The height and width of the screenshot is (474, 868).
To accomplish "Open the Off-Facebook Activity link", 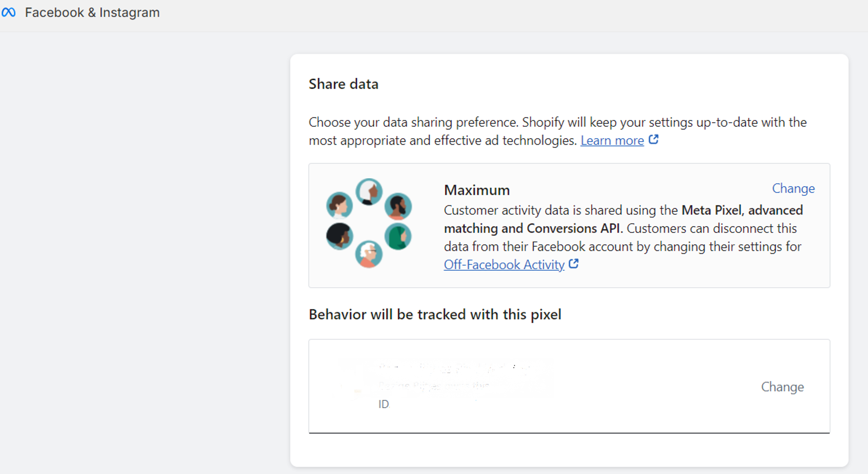I will 504,265.
